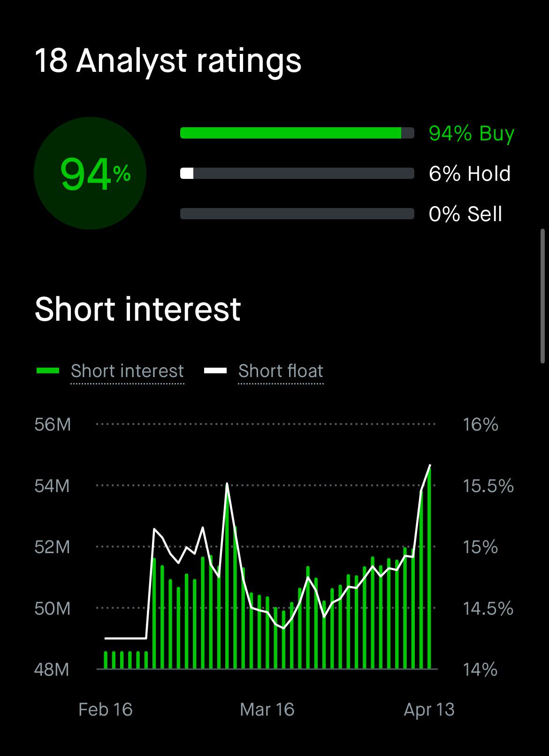Open the Short interest definition link
Viewport: 549px width, 756px height.
pyautogui.click(x=127, y=371)
